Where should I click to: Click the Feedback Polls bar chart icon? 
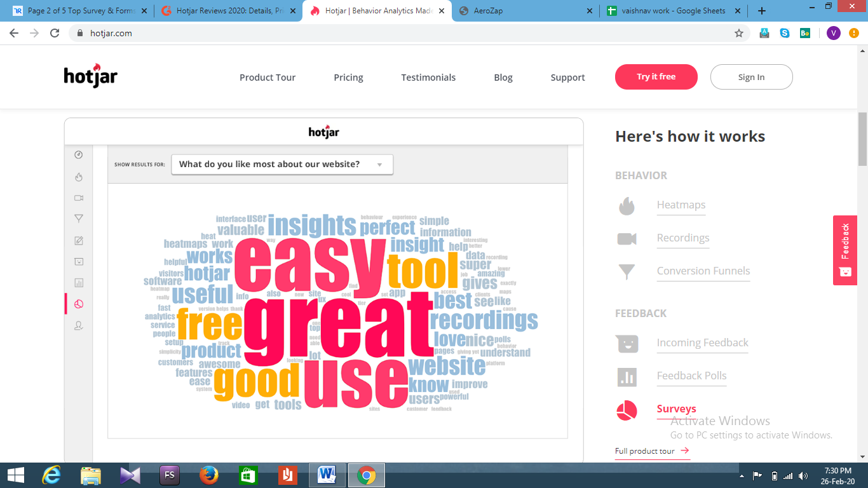click(x=627, y=377)
